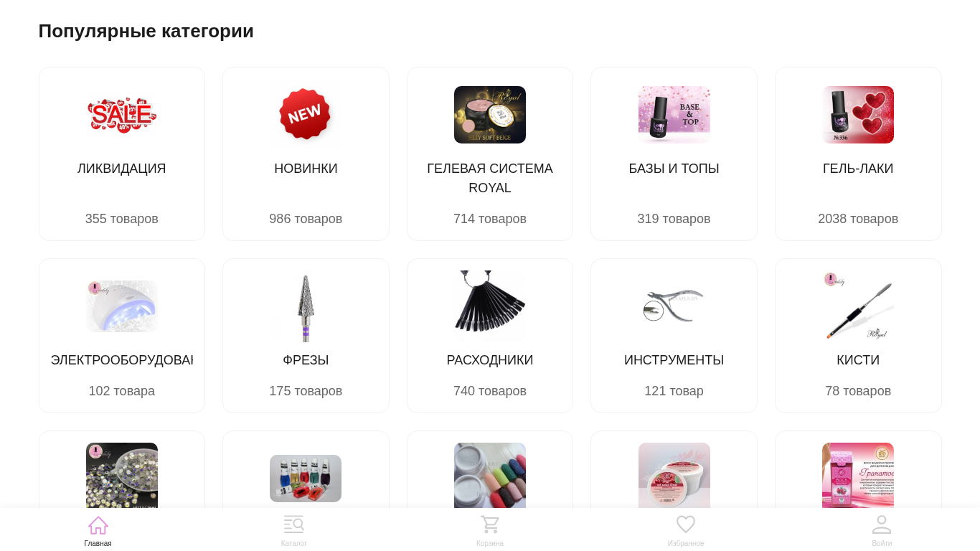The width and height of the screenshot is (980, 551).
Task: Click the pink Гранатовый product image
Action: pos(858,475)
